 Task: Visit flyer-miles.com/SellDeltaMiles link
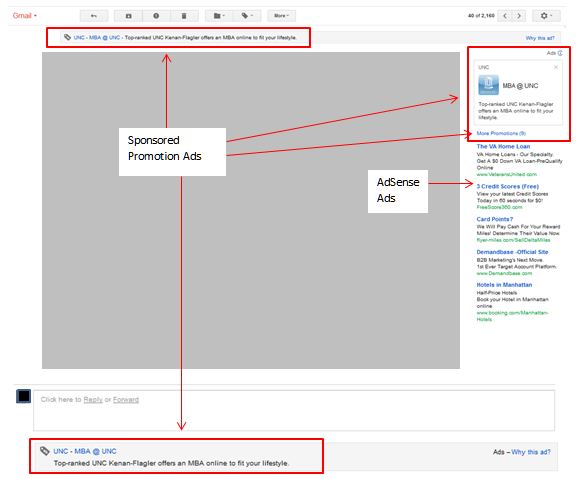(513, 240)
